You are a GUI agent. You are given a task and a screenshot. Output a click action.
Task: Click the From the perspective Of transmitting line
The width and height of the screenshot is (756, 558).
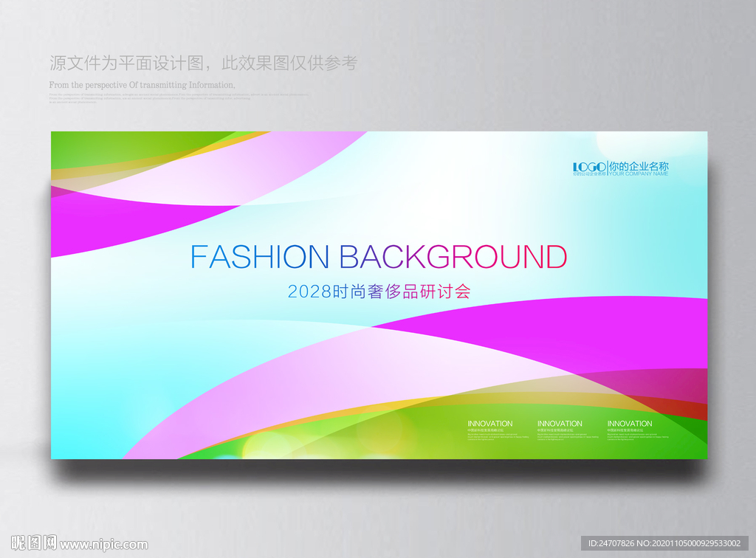142,86
